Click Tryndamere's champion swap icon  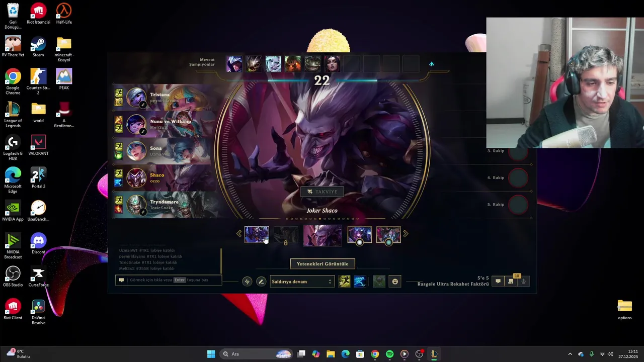pyautogui.click(x=143, y=212)
